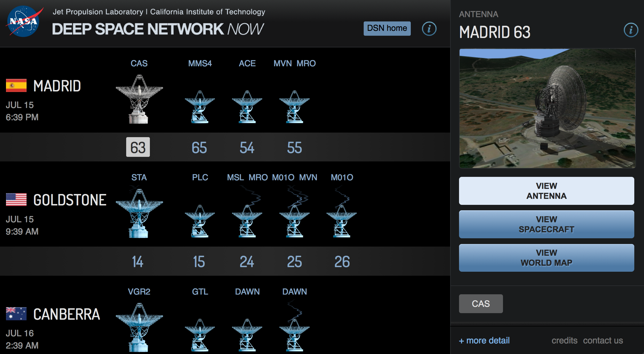Image resolution: width=644 pixels, height=354 pixels.
Task: Click the STA spacecraft label
Action: [139, 177]
